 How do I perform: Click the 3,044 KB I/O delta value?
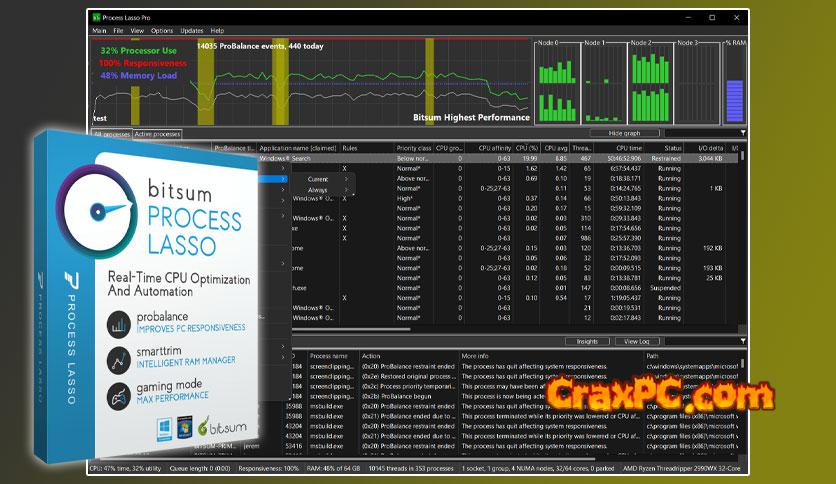(x=710, y=158)
